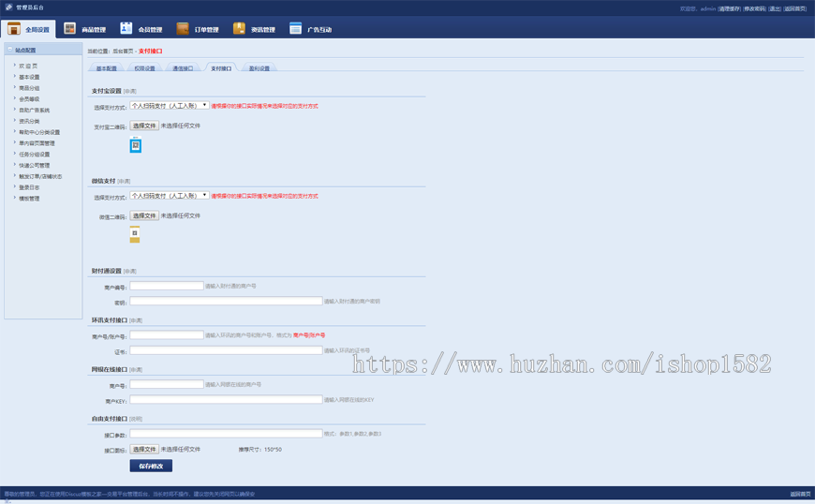Image resolution: width=815 pixels, height=504 pixels.
Task: Click 申请 link next to 财付通设置
Action: click(130, 272)
